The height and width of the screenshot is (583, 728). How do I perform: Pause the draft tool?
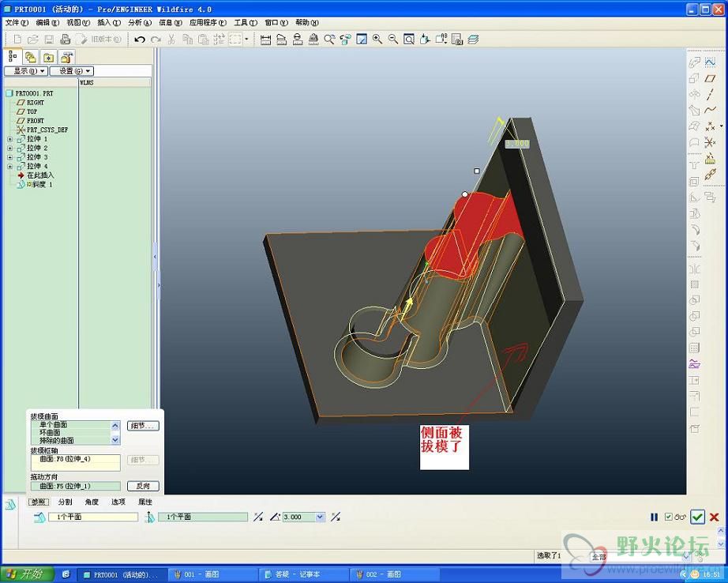click(655, 517)
